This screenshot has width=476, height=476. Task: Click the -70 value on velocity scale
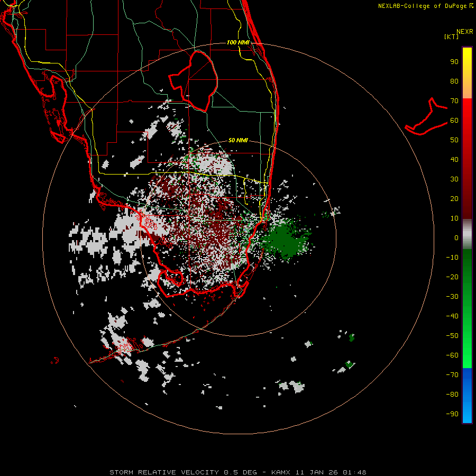tap(452, 375)
